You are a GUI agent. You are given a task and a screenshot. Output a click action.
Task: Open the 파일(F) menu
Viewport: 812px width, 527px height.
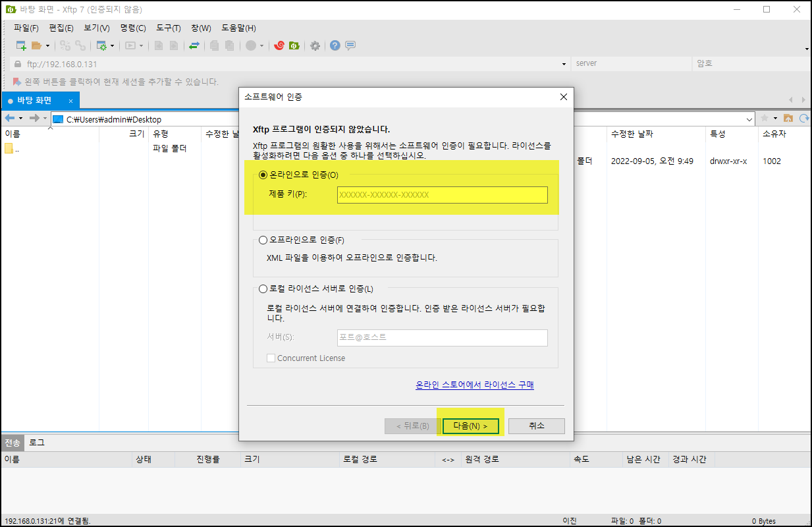point(26,28)
